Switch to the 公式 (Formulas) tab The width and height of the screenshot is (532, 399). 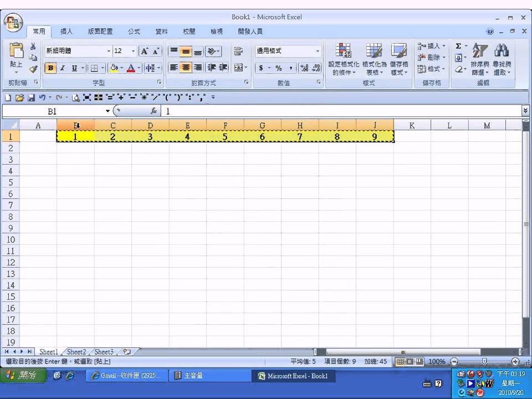134,32
